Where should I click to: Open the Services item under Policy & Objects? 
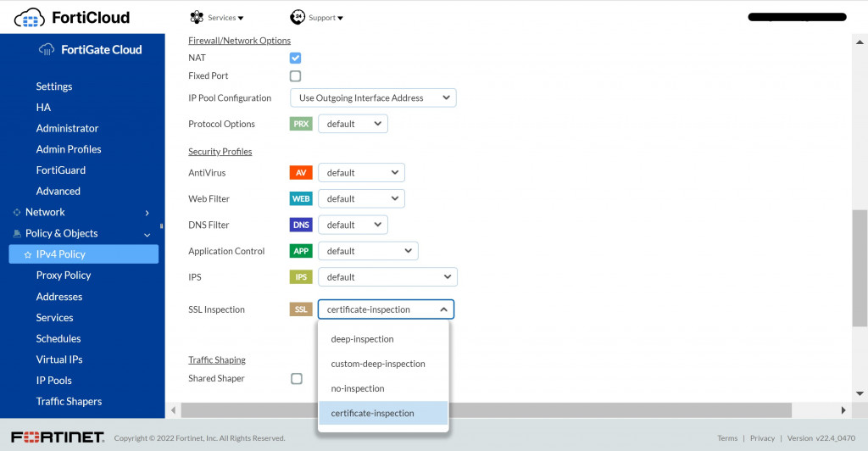(x=55, y=318)
